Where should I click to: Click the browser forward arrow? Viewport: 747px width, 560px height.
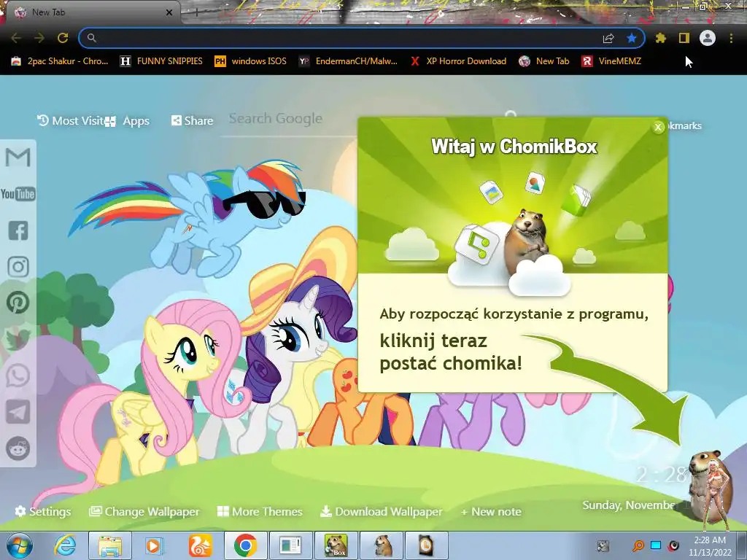tap(39, 38)
